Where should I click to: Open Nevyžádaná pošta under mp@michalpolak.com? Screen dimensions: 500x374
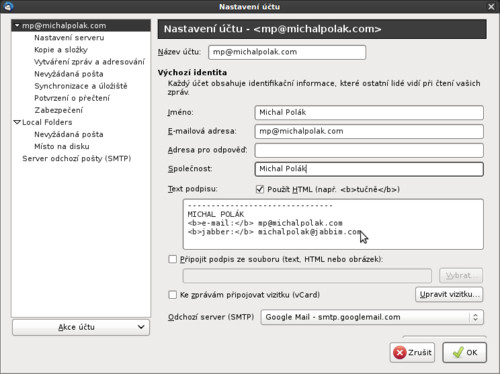click(x=69, y=74)
